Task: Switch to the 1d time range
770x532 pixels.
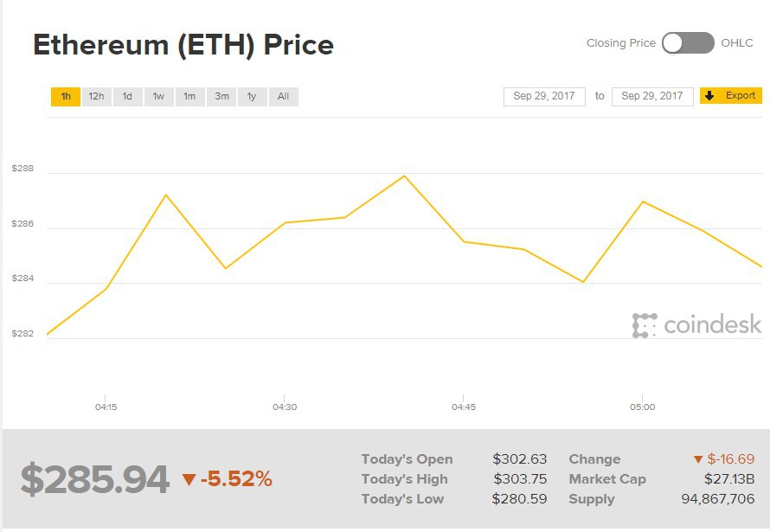Action: (x=127, y=96)
